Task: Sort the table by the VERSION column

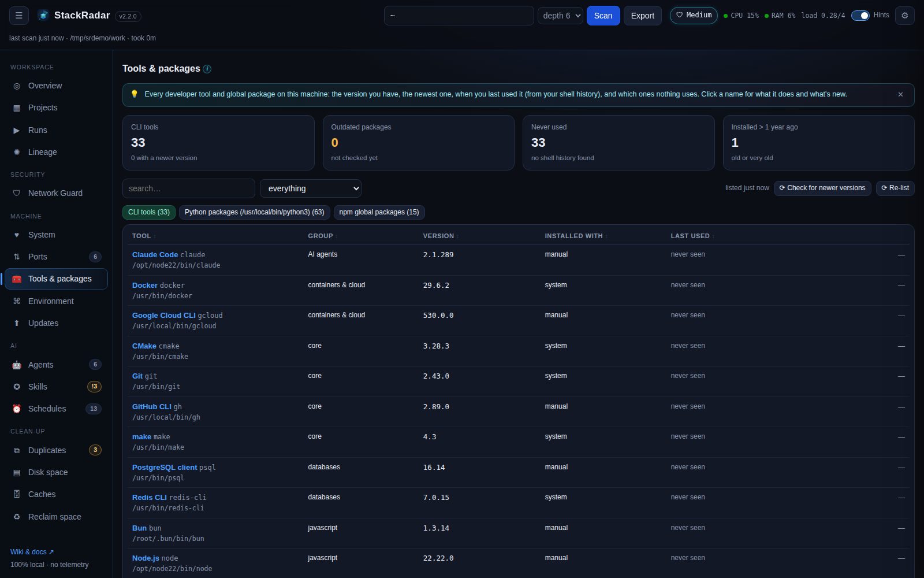Action: (x=441, y=236)
